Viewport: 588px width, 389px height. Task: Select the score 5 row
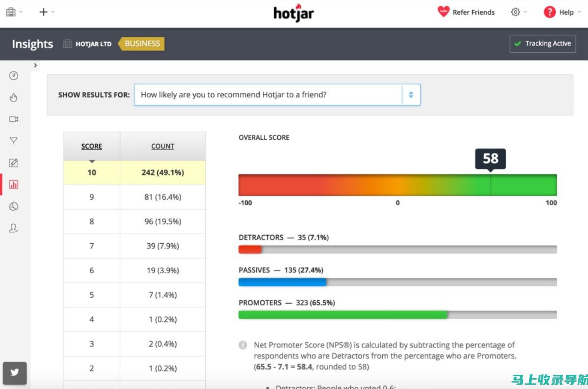[x=135, y=295]
